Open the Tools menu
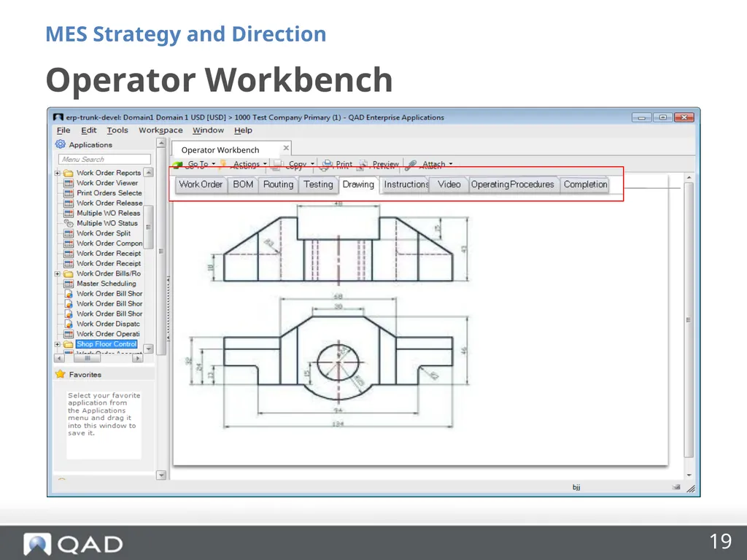The image size is (747, 560). [117, 130]
